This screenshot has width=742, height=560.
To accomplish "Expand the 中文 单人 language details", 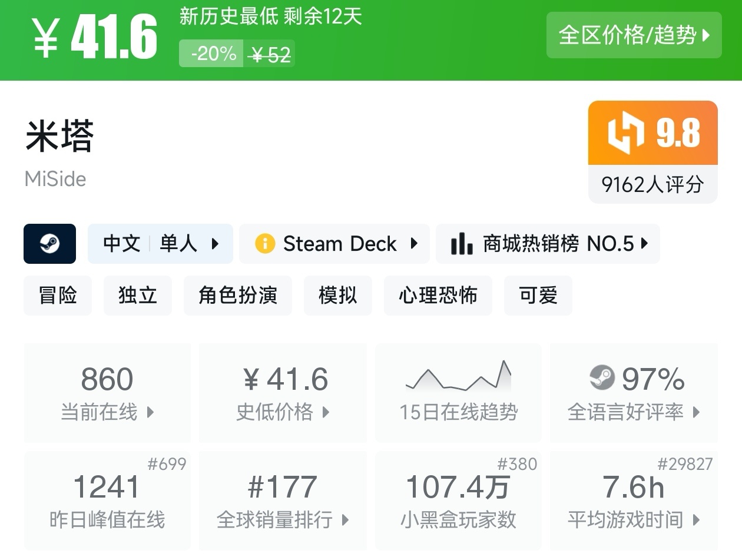I will pos(160,244).
